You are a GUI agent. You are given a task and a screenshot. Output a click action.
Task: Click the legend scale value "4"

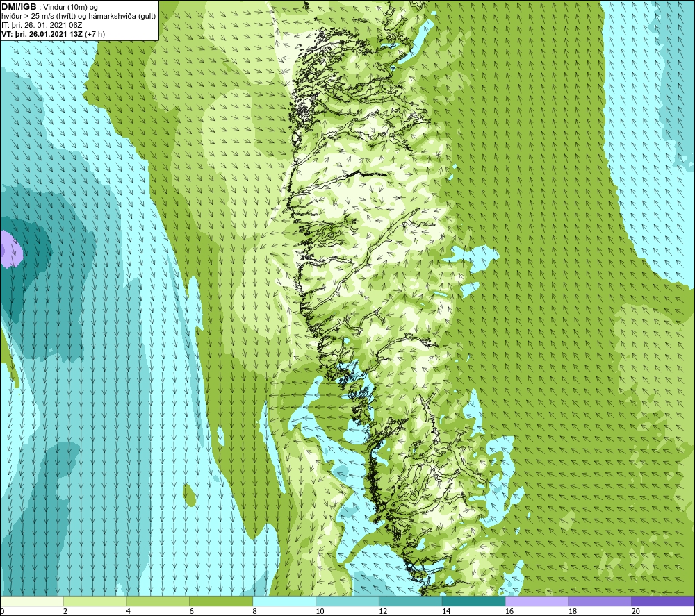click(128, 611)
